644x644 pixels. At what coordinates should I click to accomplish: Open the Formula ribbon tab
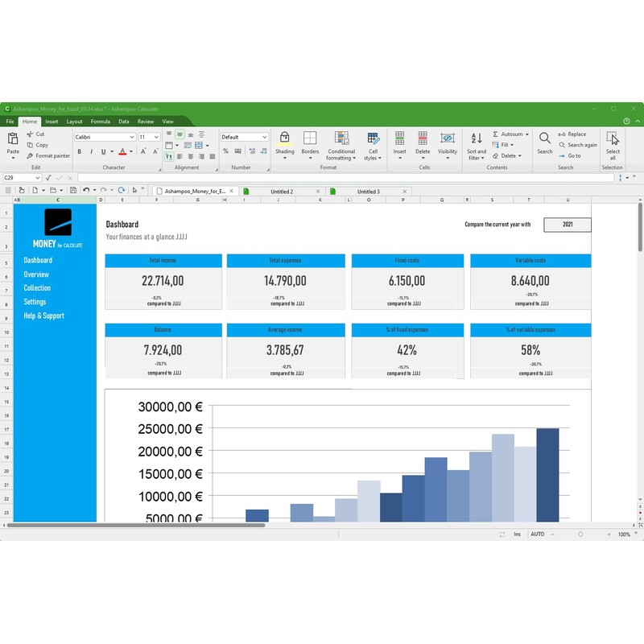(100, 122)
